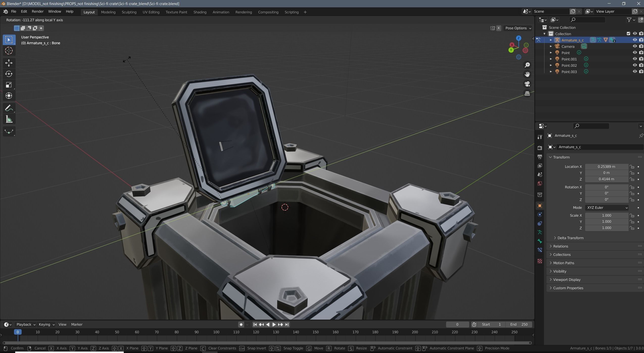
Task: Collapse the Transform panel
Action: click(x=561, y=157)
